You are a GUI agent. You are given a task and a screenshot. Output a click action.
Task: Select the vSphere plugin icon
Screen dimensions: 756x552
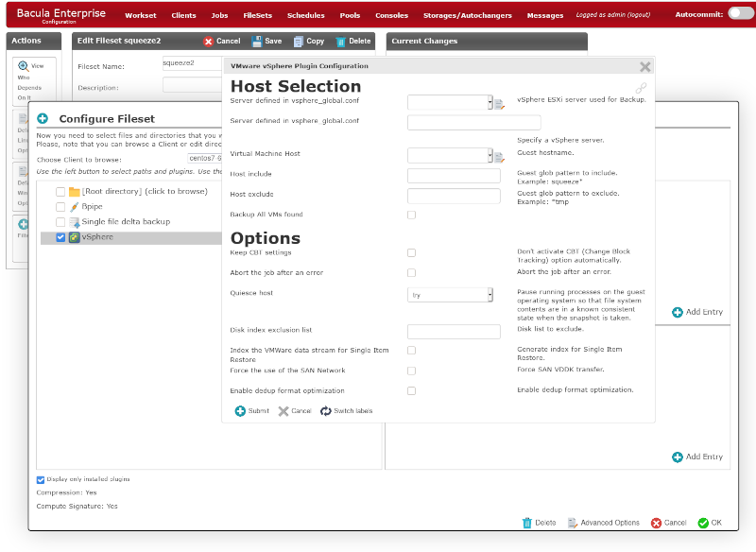tap(74, 237)
